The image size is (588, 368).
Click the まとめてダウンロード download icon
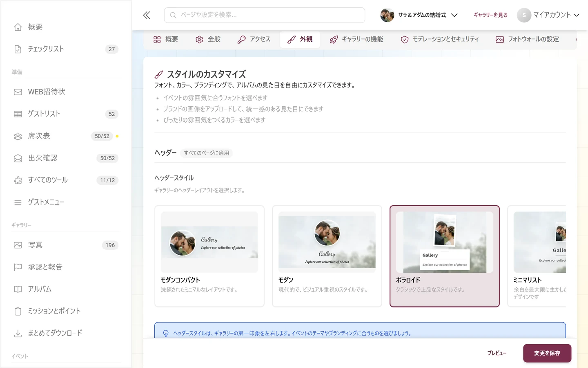[18, 334]
